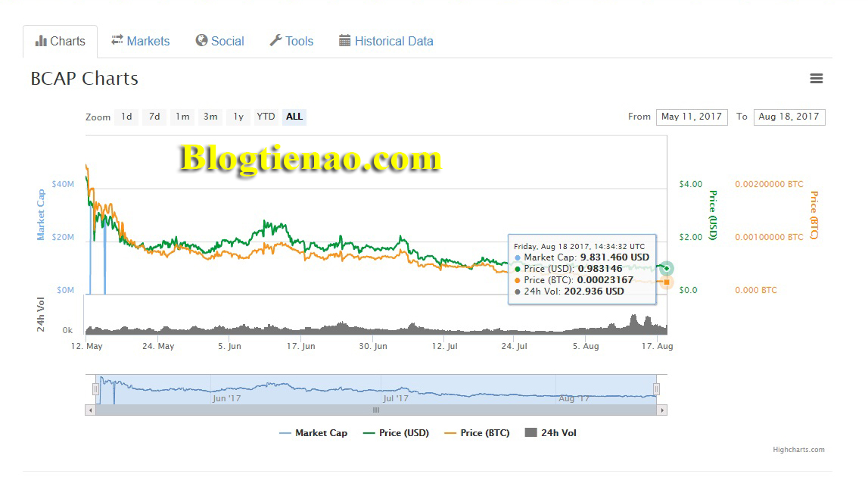Set zoom range to 1d

coord(126,117)
